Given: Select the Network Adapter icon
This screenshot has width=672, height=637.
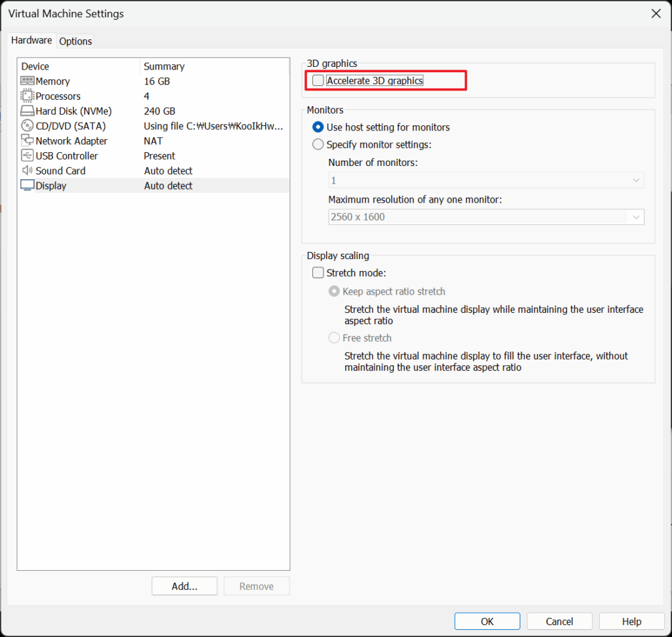Looking at the screenshot, I should (28, 141).
